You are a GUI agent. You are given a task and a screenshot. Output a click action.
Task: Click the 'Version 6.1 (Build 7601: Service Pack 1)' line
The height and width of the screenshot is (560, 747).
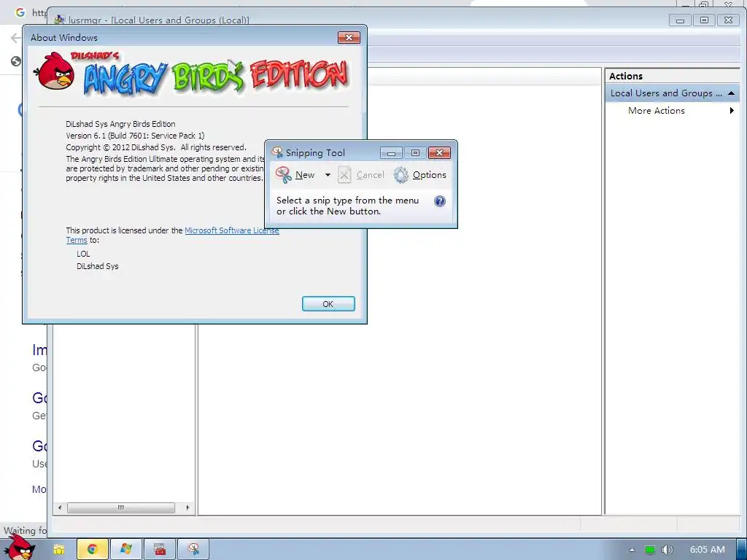(135, 136)
